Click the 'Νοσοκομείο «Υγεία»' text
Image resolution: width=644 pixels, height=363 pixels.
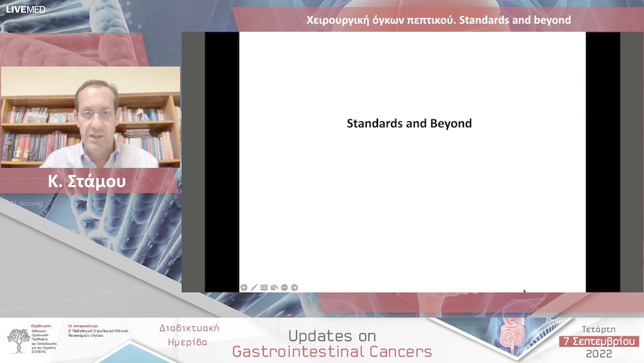[85, 336]
